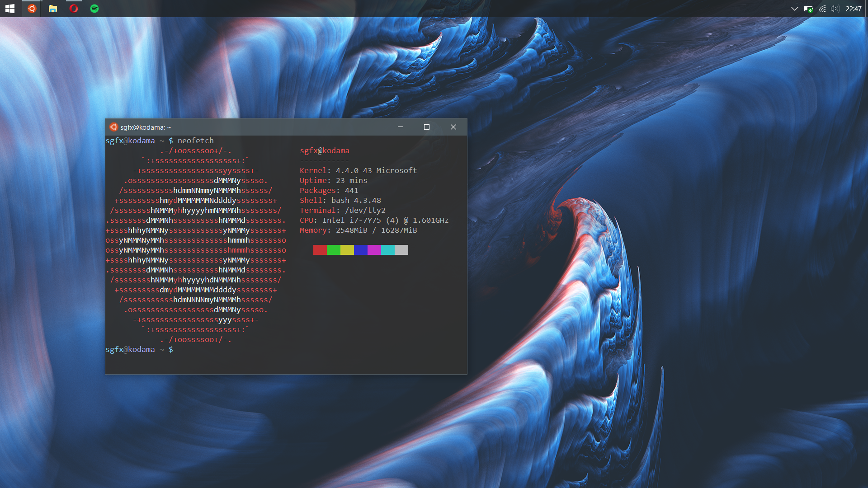The height and width of the screenshot is (488, 868).
Task: Minimize the terminal window
Action: coord(400,127)
